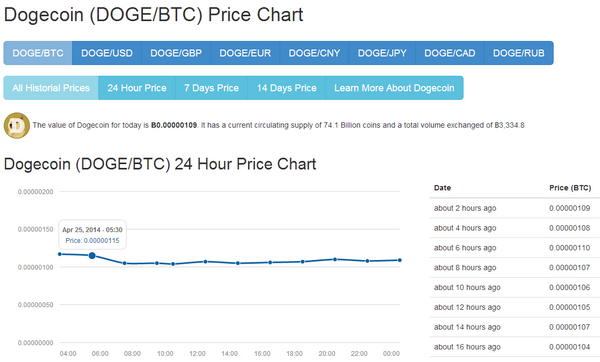Select the DOGE/CNY pair tab
This screenshot has height=362, width=600.
(x=315, y=53)
